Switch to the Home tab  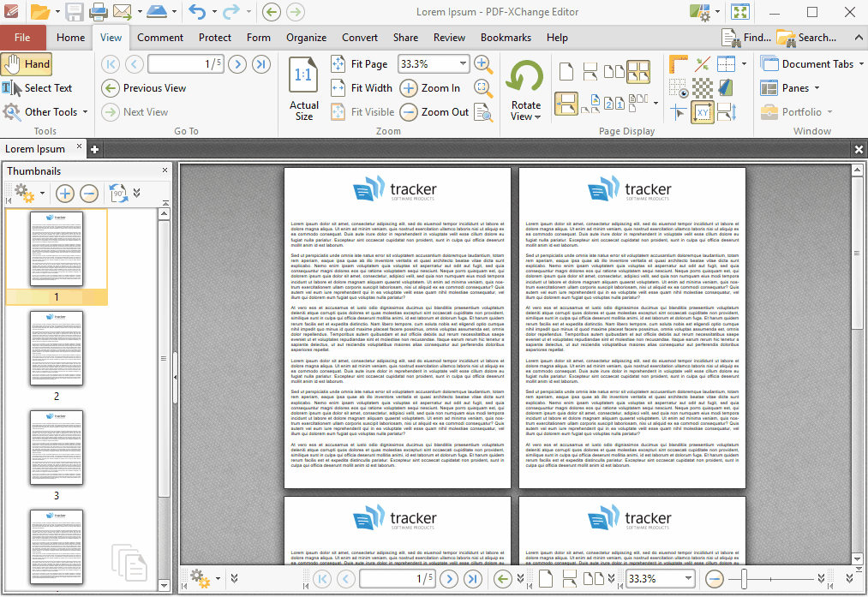pyautogui.click(x=71, y=38)
